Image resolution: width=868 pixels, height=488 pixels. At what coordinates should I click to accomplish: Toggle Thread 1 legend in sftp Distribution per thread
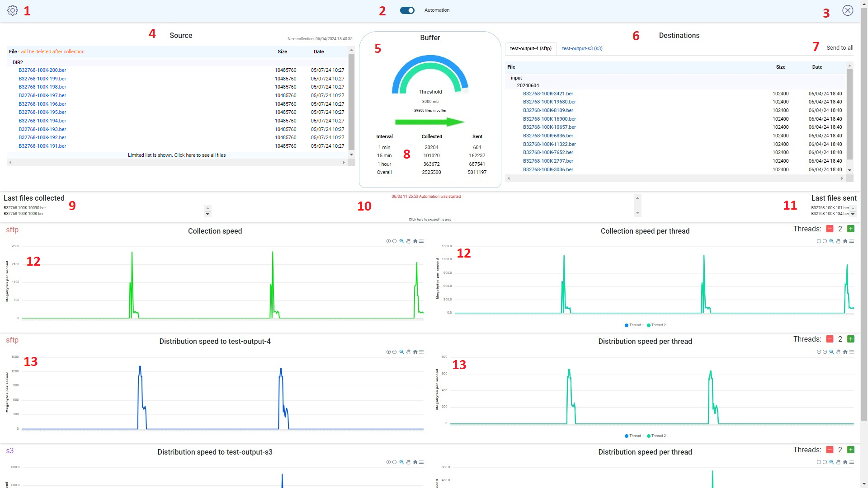tap(634, 436)
